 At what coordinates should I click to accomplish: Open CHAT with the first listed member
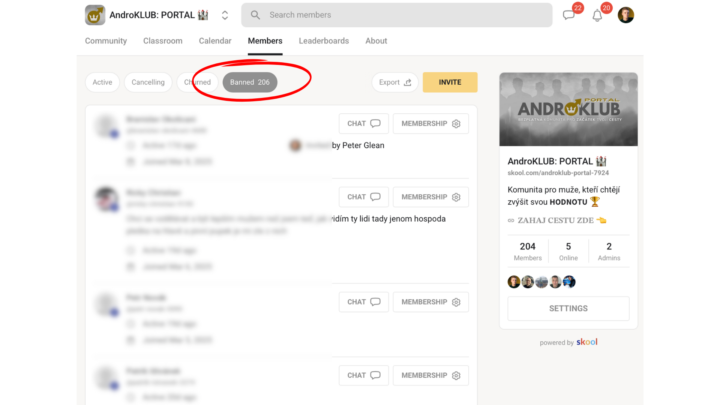click(x=364, y=124)
